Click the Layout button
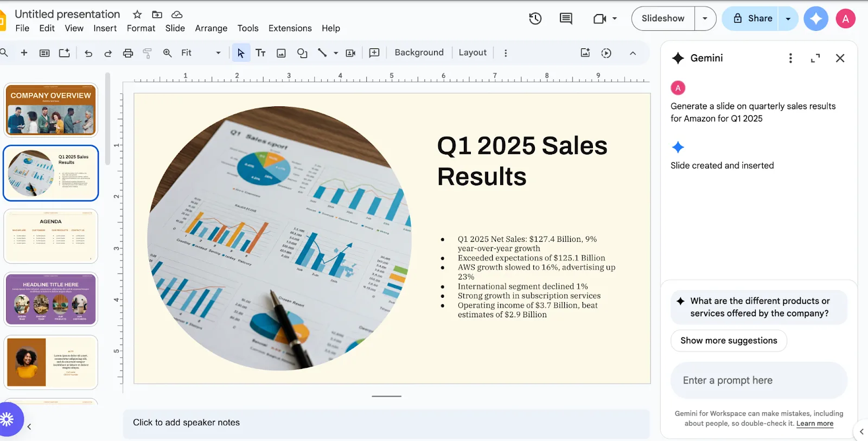This screenshot has height=441, width=868. click(x=473, y=53)
